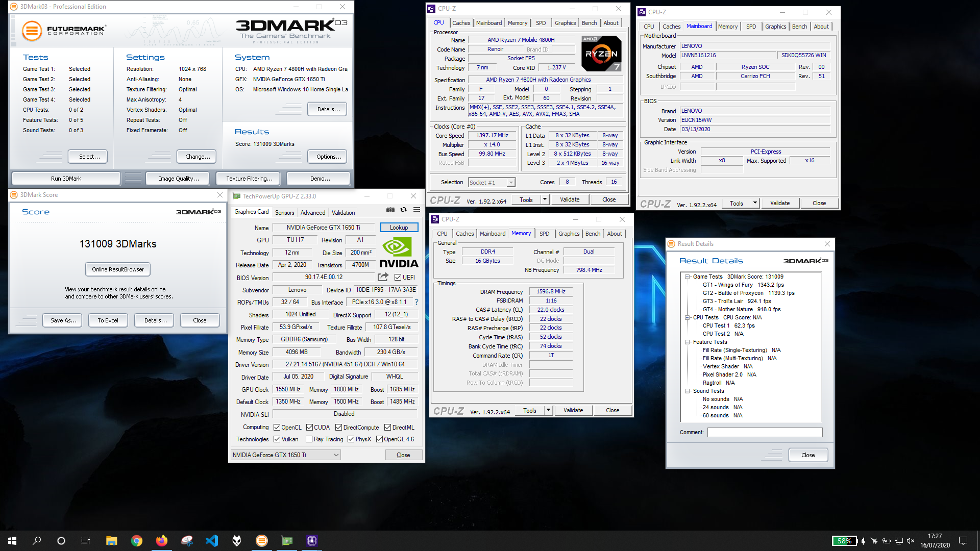Take a GPU-Z screenshot with the camera icon
Image resolution: width=980 pixels, height=551 pixels.
point(390,210)
